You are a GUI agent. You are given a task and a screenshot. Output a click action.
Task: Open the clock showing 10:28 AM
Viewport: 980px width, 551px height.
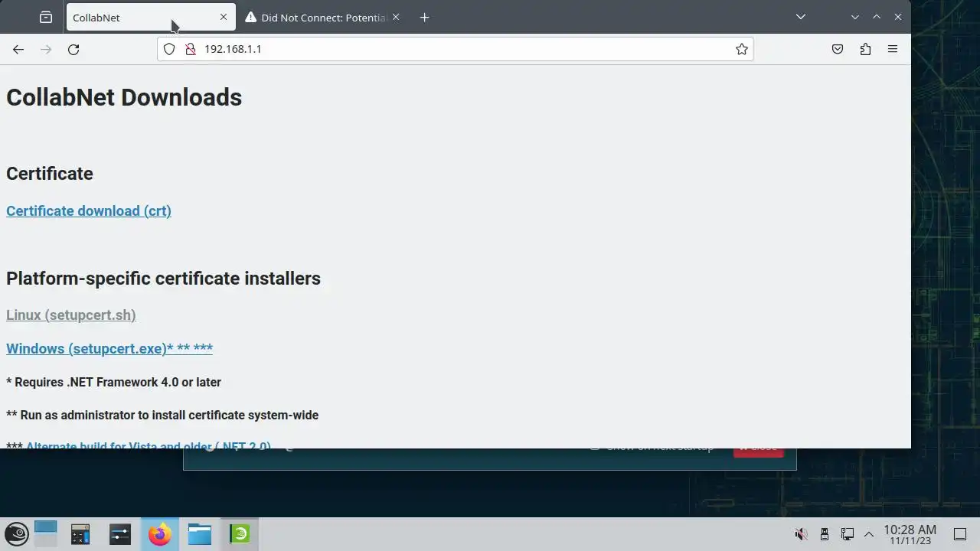(910, 534)
